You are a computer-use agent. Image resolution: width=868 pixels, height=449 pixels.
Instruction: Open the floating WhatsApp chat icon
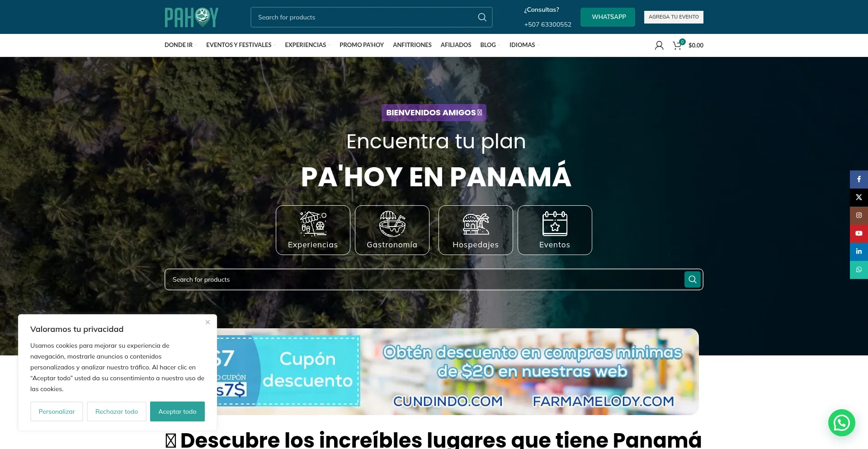(x=841, y=422)
